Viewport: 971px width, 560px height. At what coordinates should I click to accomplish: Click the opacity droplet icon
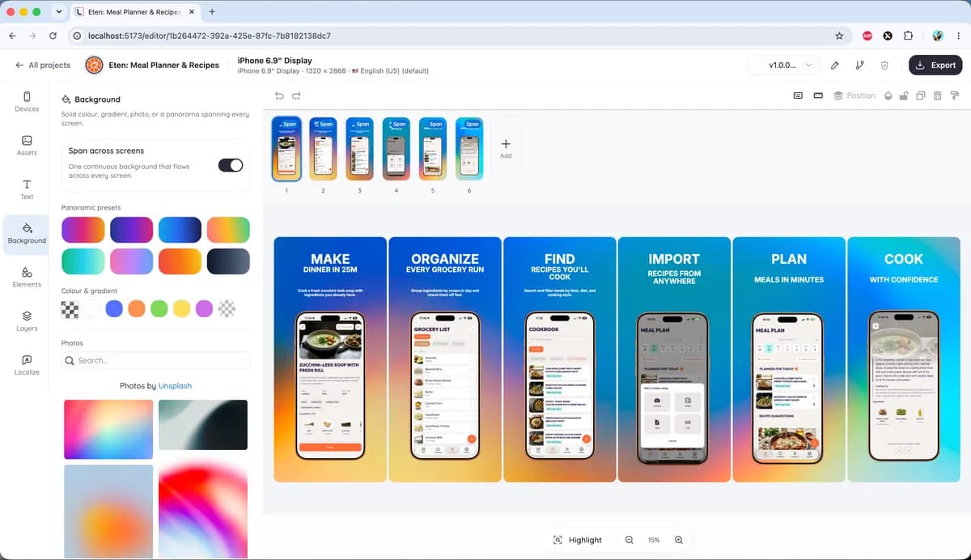coord(888,95)
